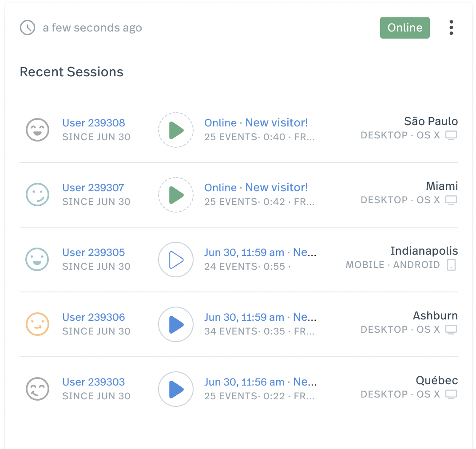Open the User 239303 profile link
476x449 pixels.
click(94, 382)
